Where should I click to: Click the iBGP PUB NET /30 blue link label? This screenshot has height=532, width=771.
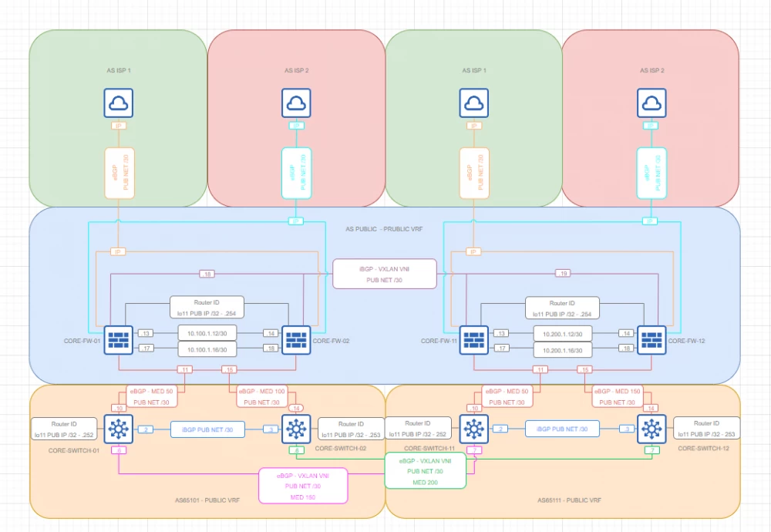[x=208, y=429]
